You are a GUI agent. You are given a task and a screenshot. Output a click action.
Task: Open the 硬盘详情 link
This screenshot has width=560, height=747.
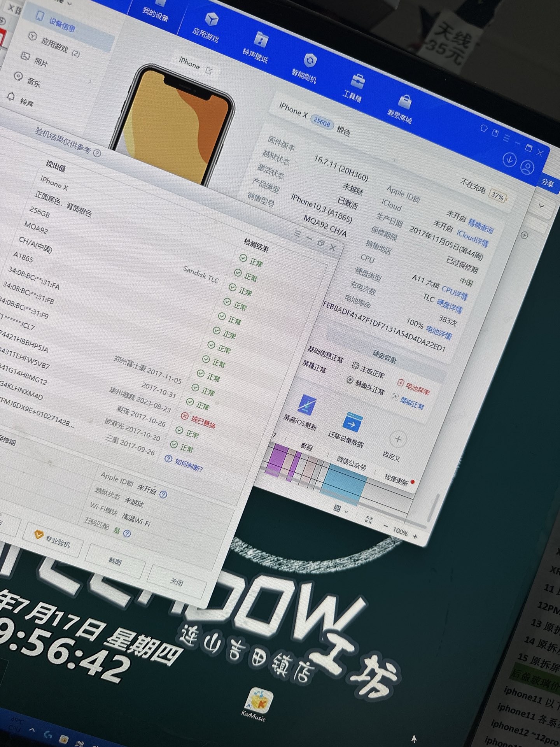[449, 306]
